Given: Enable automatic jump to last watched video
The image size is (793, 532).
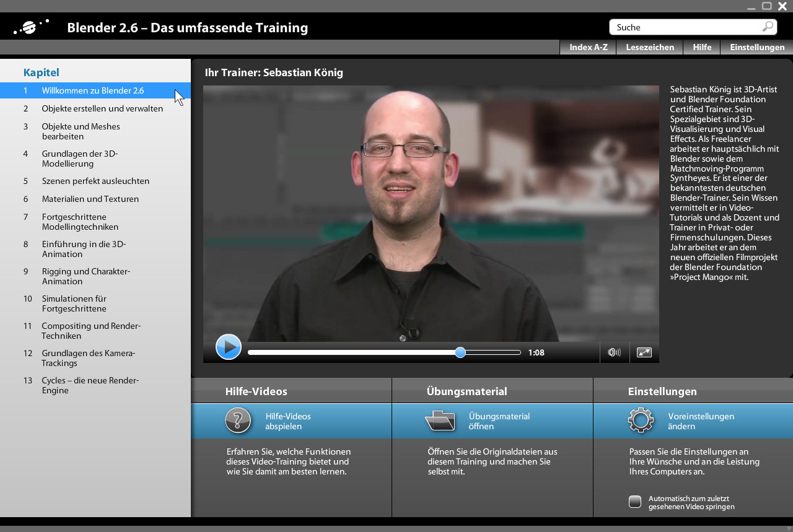Looking at the screenshot, I should click(634, 502).
